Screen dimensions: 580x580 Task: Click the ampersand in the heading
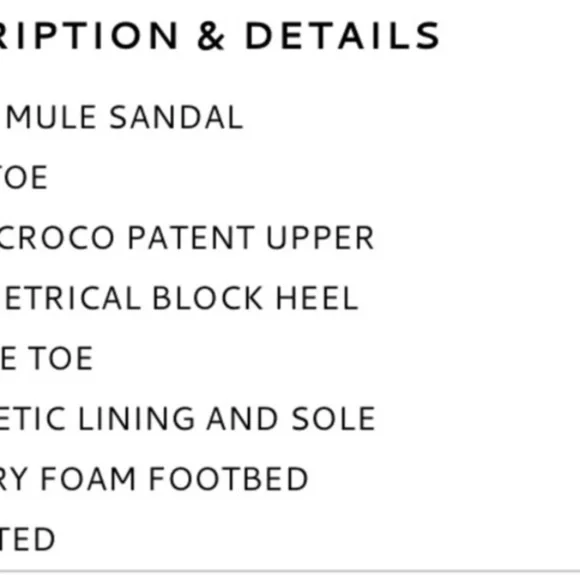210,36
